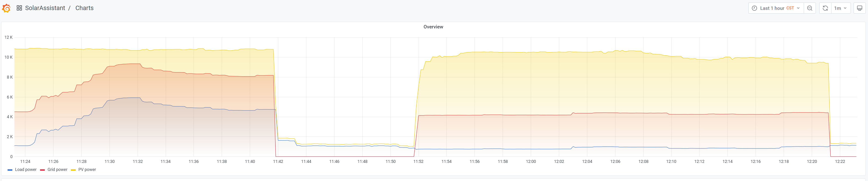
Task: Click the 12:00 mark on the time axis
Action: coord(531,162)
